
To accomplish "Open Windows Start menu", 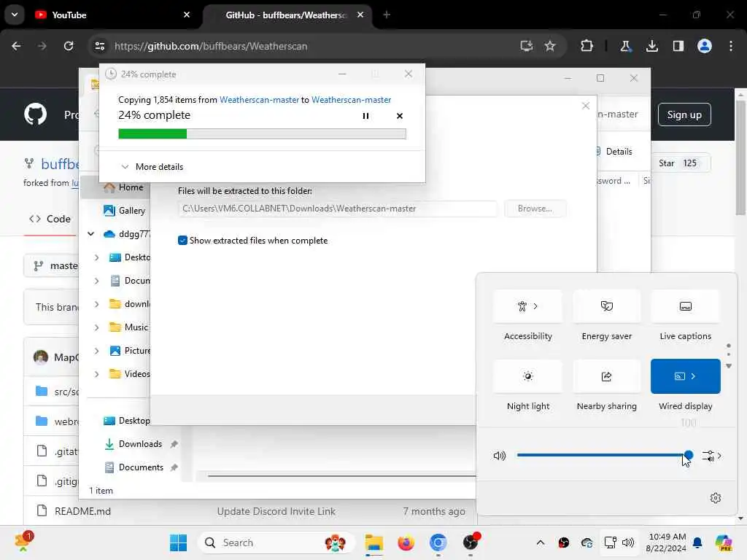I will (x=178, y=542).
